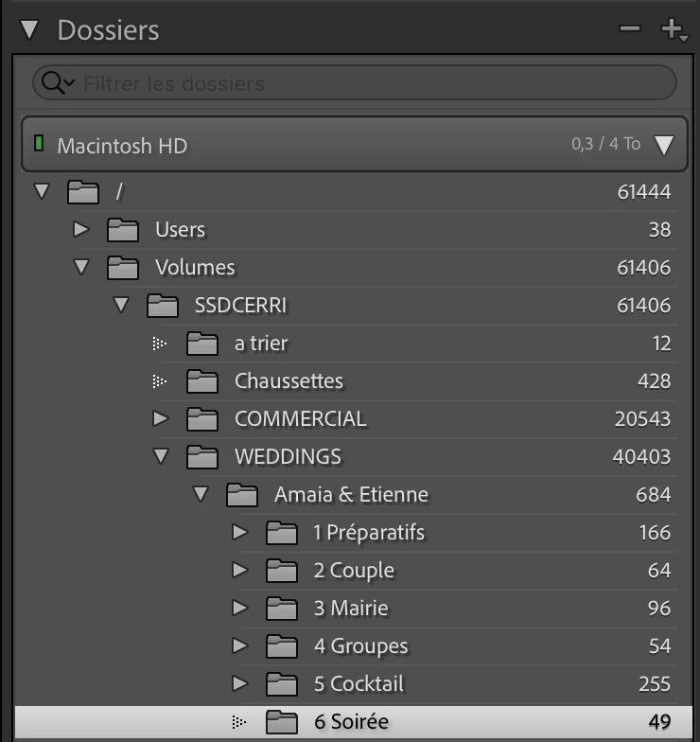Image resolution: width=700 pixels, height=742 pixels.
Task: Click the 255 count for 5 Cocktail
Action: (655, 683)
